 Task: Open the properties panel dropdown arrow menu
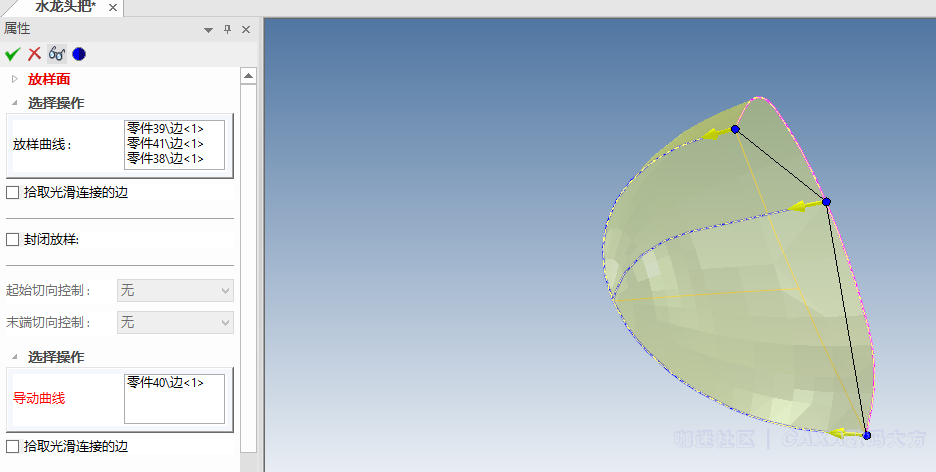point(208,30)
